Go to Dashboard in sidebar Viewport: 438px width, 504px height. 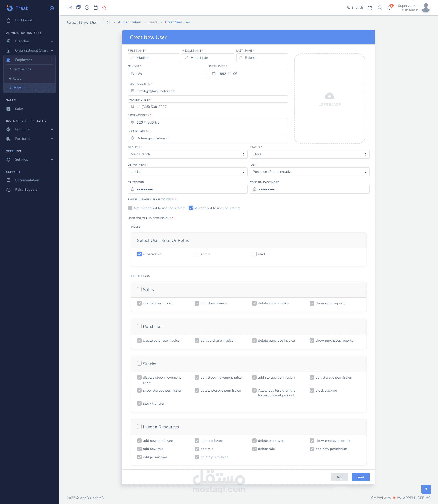23,20
